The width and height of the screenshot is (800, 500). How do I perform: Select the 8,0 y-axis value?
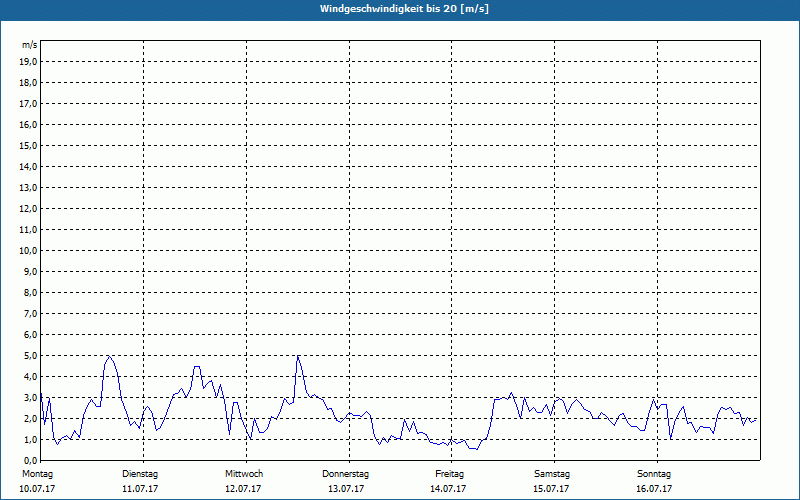(x=30, y=292)
